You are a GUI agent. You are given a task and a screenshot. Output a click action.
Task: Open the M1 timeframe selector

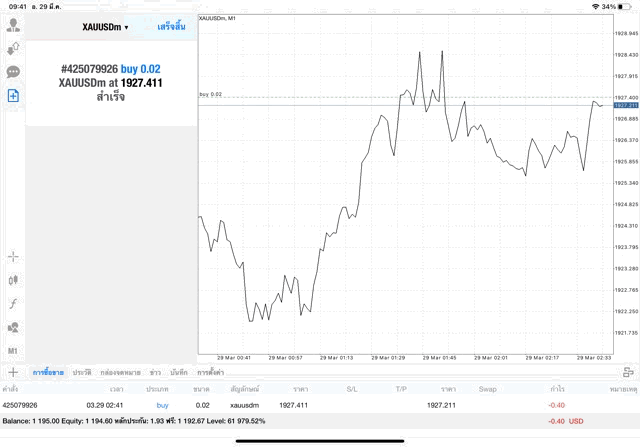pyautogui.click(x=13, y=351)
